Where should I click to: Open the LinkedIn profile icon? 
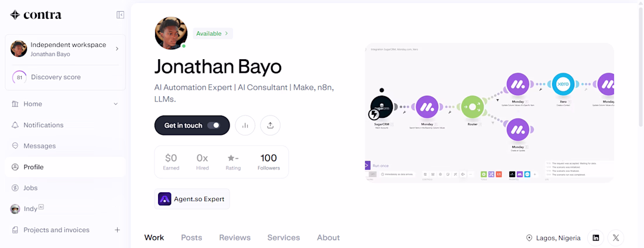pos(595,237)
